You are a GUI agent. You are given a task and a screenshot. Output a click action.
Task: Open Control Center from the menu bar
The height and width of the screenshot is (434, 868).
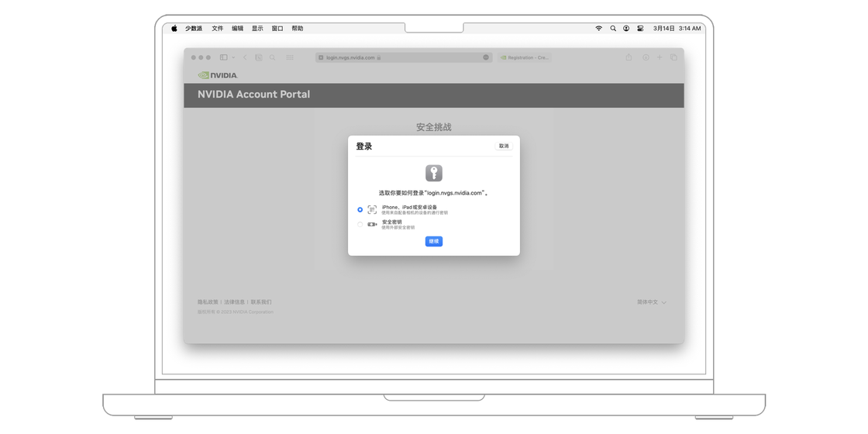coord(640,28)
